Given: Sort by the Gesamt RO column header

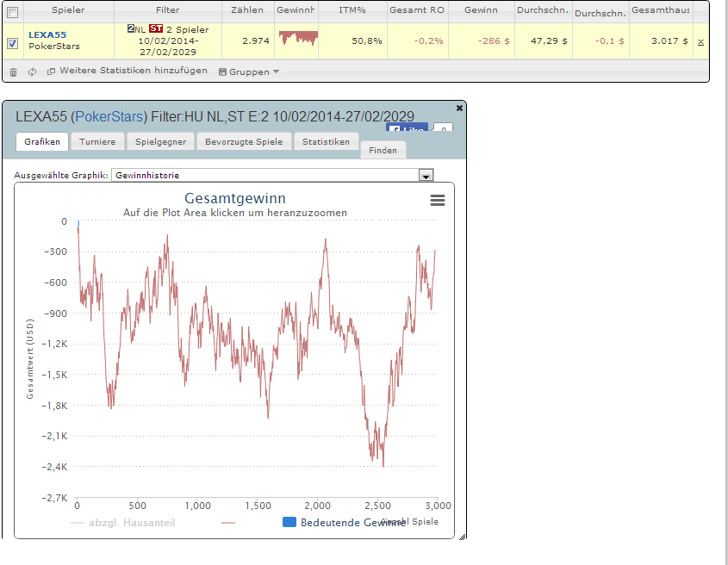Looking at the screenshot, I should click(x=417, y=10).
